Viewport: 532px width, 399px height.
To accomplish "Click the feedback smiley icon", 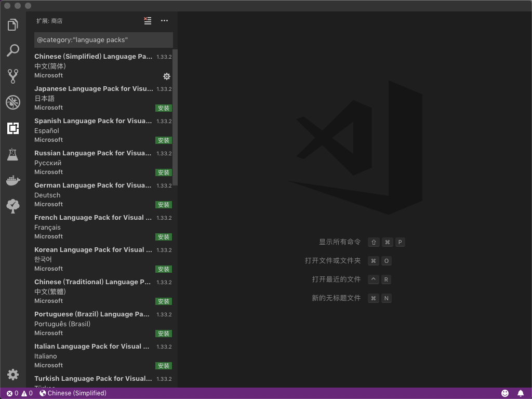I will click(505, 393).
